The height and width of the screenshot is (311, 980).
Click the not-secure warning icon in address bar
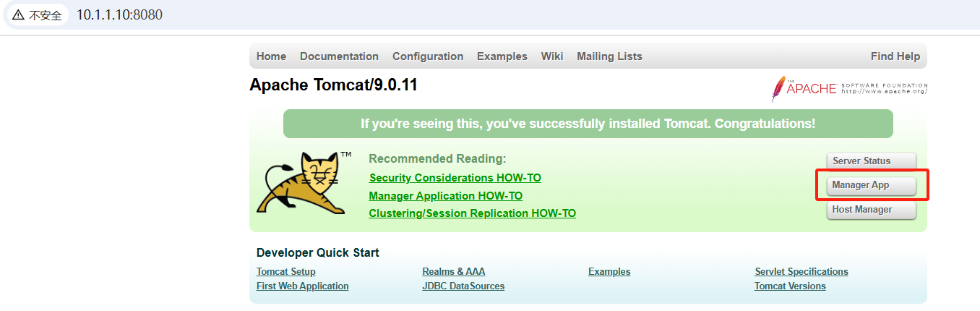point(18,14)
